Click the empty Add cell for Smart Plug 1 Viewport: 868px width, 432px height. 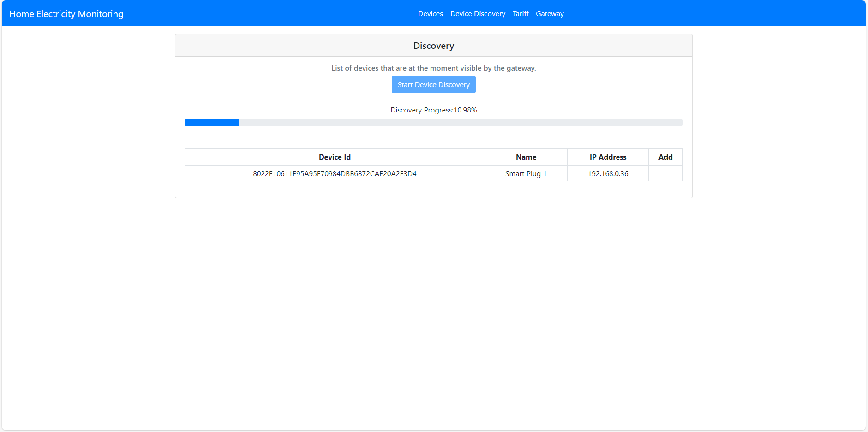(x=665, y=173)
